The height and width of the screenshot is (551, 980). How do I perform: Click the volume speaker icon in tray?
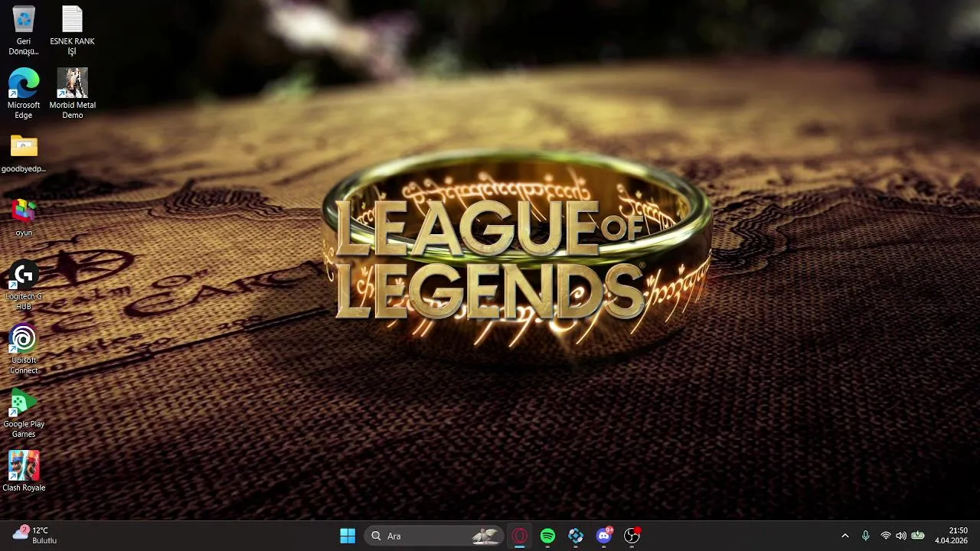click(901, 536)
